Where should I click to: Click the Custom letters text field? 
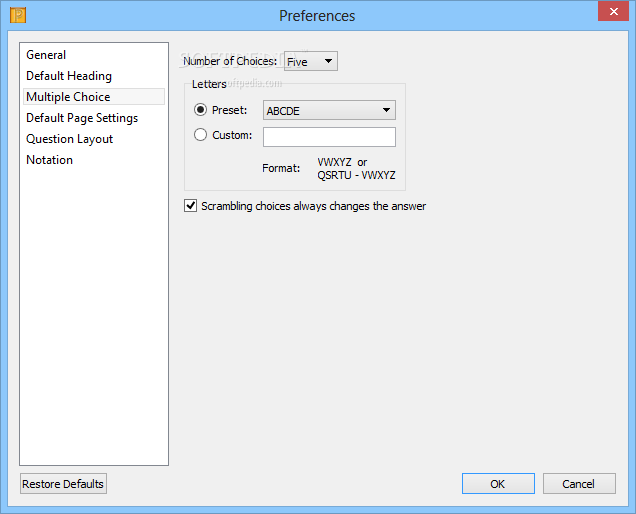pyautogui.click(x=329, y=137)
